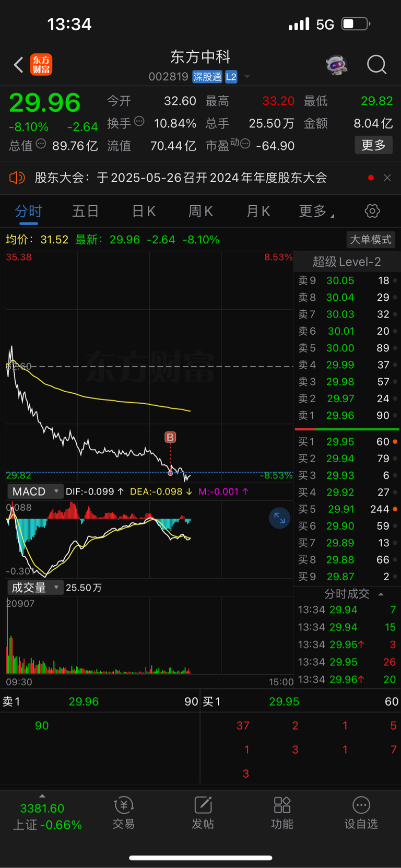401x868 pixels.
Task: Tap the cellular signal bars in status bar
Action: [x=299, y=24]
